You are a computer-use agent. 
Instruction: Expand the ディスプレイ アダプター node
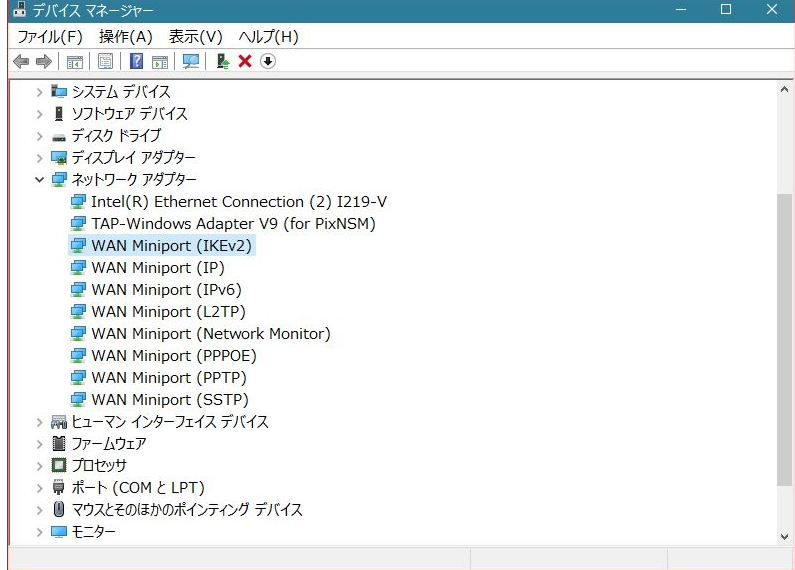click(40, 158)
